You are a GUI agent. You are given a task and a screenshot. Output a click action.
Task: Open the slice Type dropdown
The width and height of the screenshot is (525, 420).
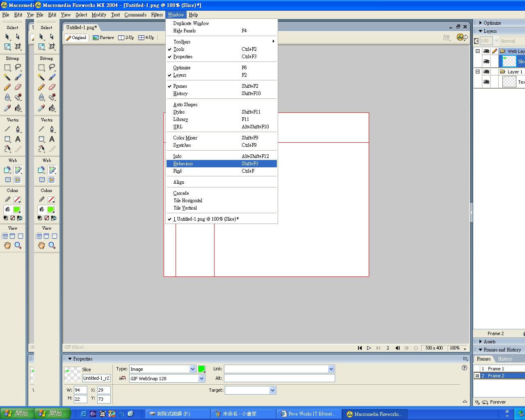192,369
